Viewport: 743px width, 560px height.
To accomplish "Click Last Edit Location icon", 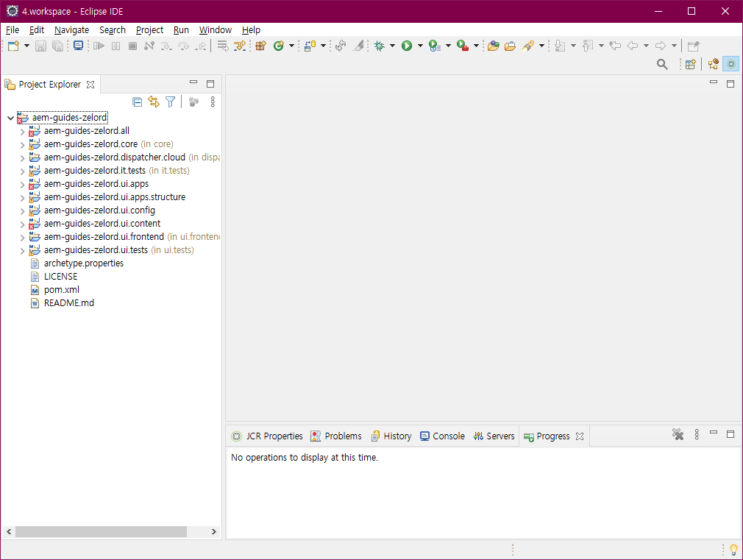I will pos(615,46).
